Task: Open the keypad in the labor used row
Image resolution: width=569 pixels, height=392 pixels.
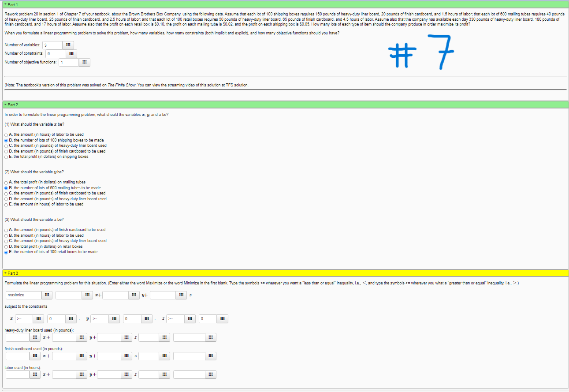Action: click(x=35, y=374)
